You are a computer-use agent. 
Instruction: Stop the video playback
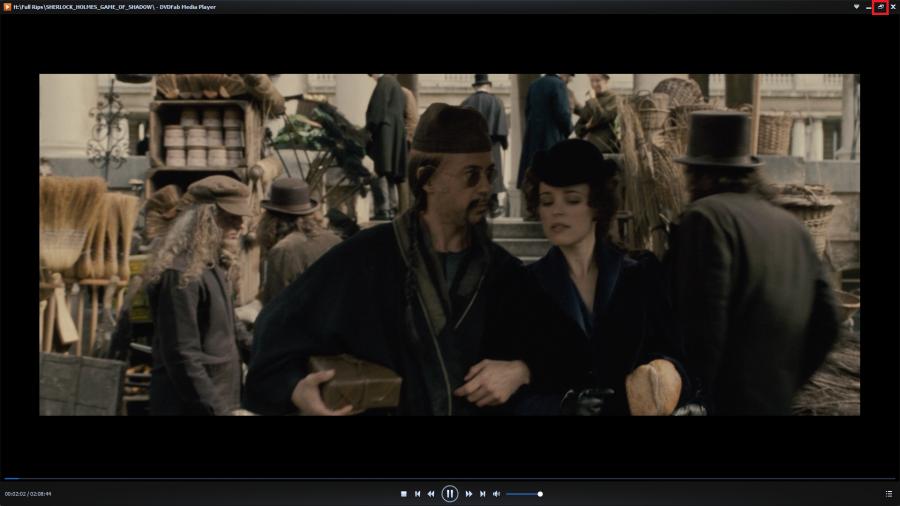click(403, 494)
